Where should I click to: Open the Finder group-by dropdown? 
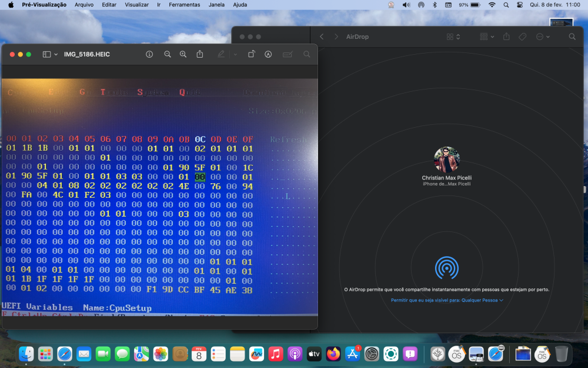coord(487,37)
